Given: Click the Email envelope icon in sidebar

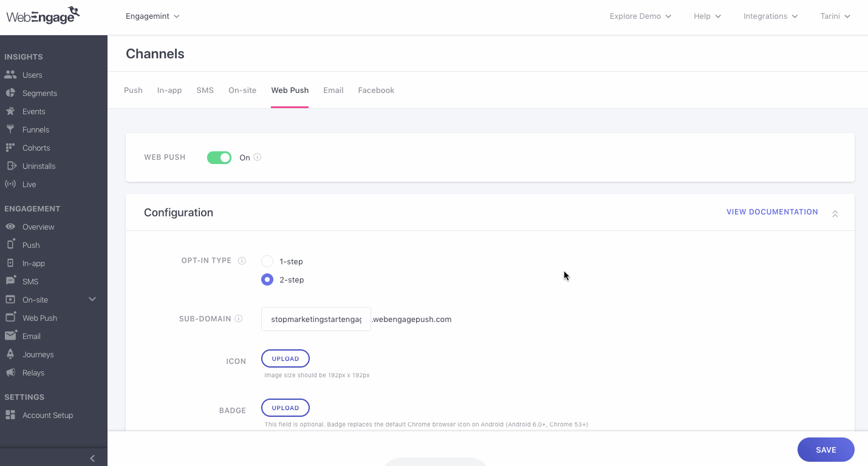Looking at the screenshot, I should pyautogui.click(x=10, y=336).
